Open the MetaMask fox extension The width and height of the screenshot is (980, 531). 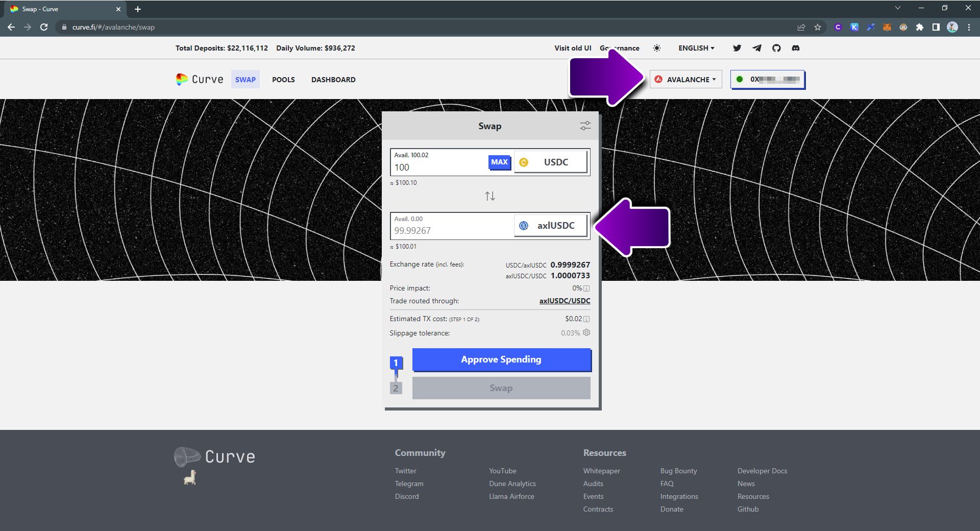pos(887,27)
